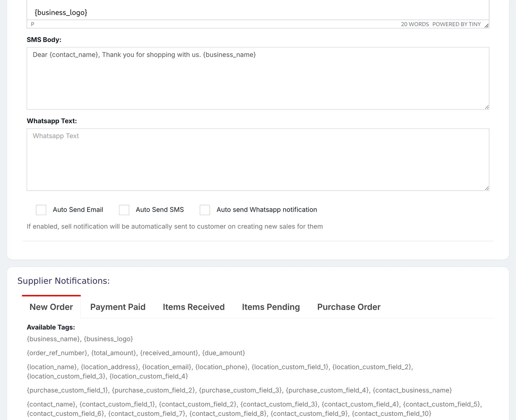
Task: Click the {location_custom_field_4} tag text
Action: pyautogui.click(x=149, y=376)
